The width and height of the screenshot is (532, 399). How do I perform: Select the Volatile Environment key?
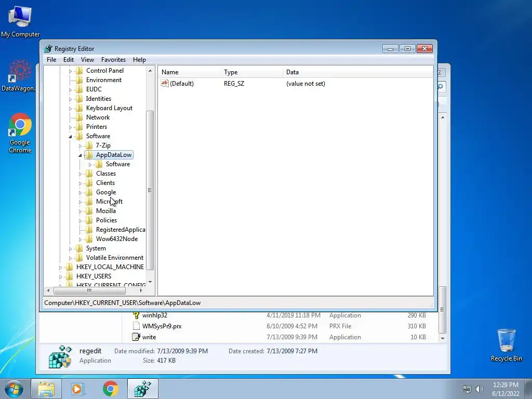115,258
